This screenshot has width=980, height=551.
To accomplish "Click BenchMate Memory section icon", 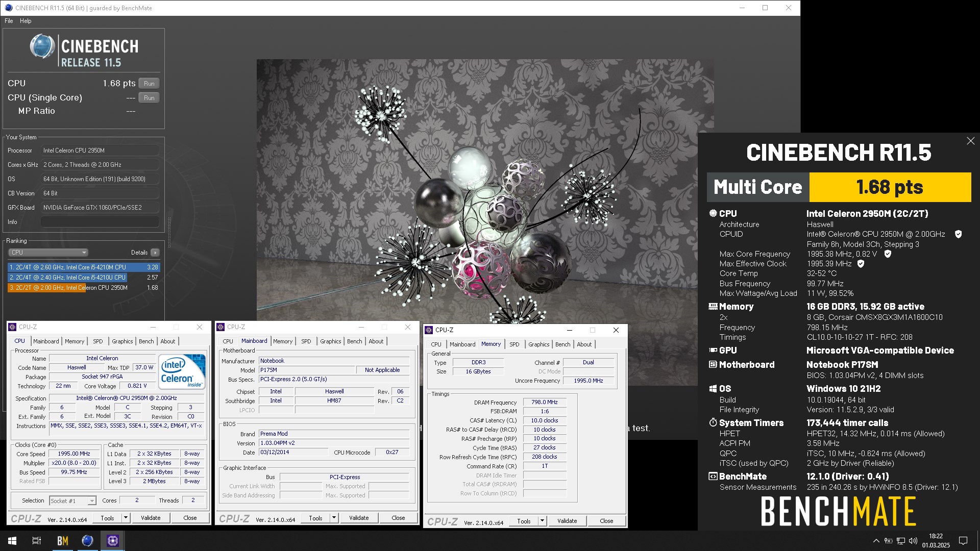I will coord(713,307).
